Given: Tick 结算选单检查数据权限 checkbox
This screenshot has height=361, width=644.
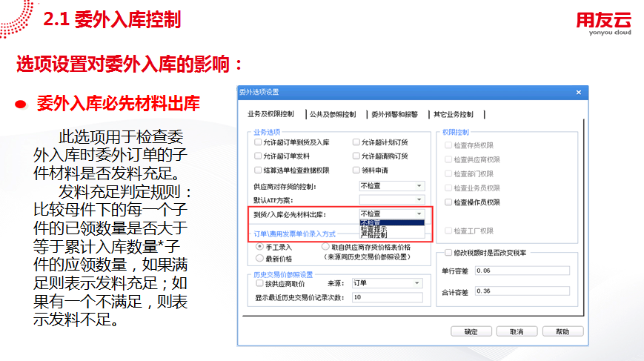Looking at the screenshot, I should 258,170.
